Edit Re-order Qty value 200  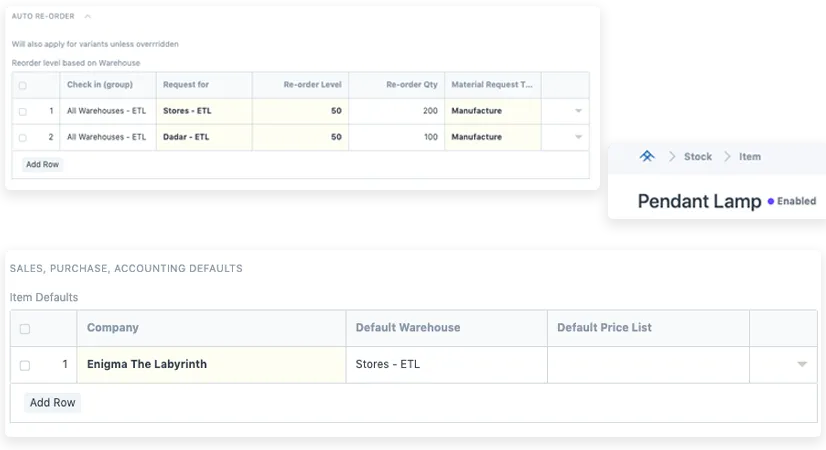pyautogui.click(x=397, y=111)
